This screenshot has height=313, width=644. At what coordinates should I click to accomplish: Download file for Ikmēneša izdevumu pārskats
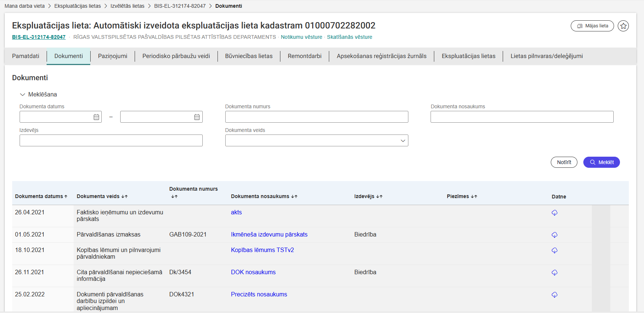(554, 235)
